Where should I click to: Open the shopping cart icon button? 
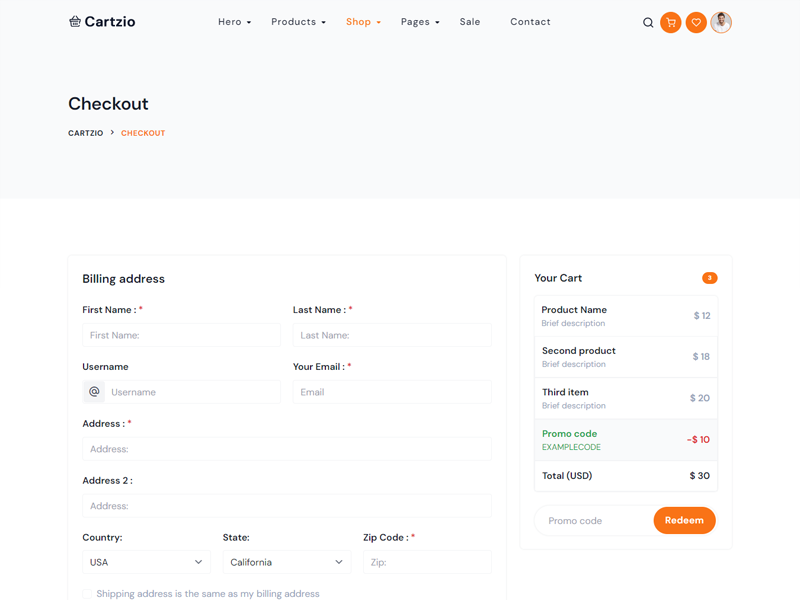(x=671, y=22)
